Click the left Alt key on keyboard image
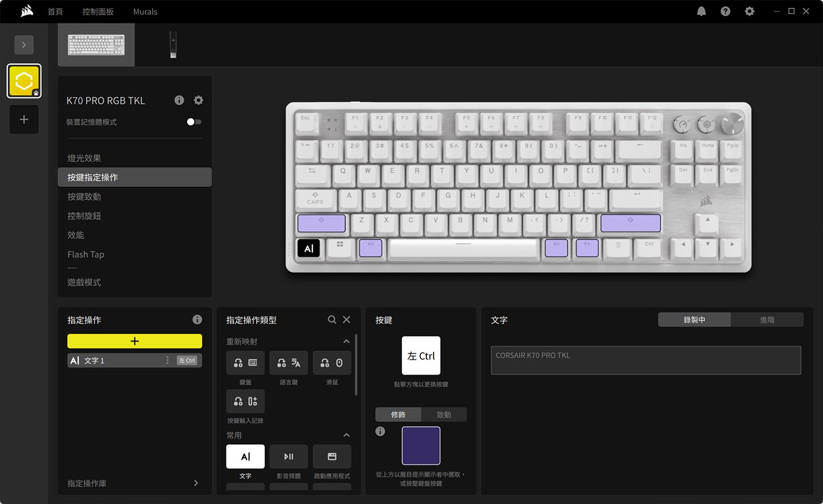The image size is (823, 504). (371, 248)
